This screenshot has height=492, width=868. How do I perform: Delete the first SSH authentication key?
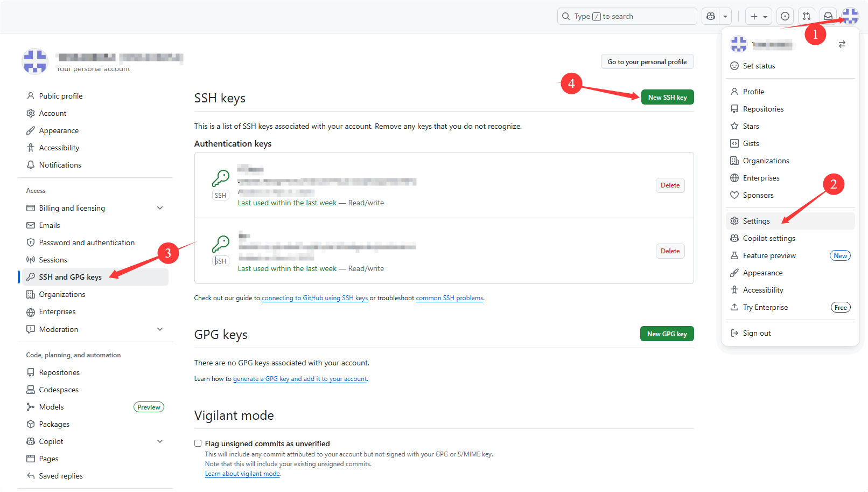670,185
